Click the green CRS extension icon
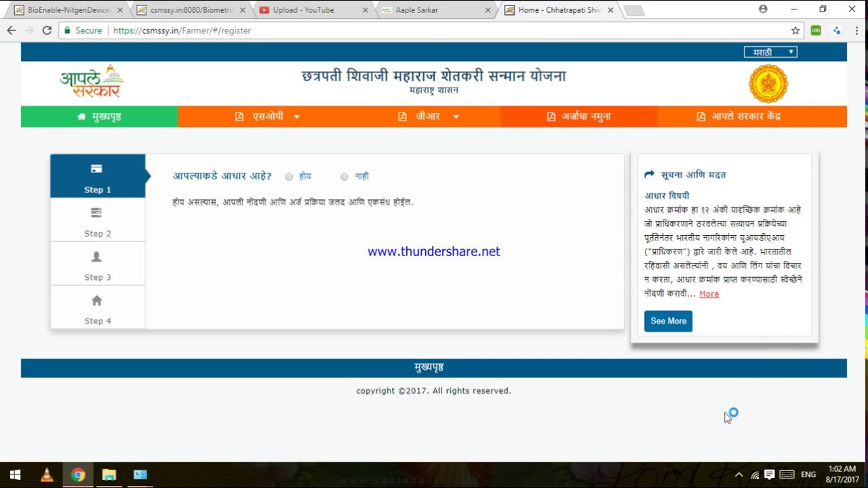Screen dimensions: 868x488 pos(816,30)
